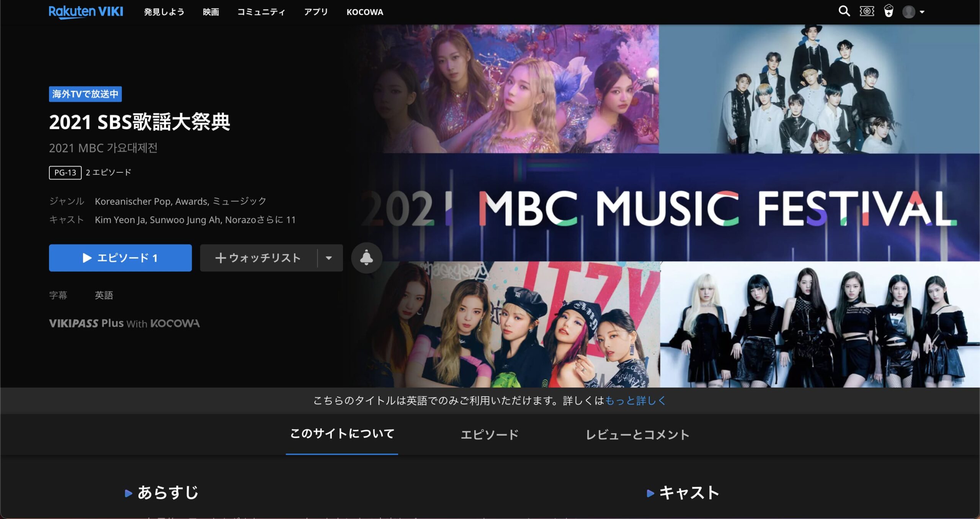
Task: Open Kim Yeon Ja cast link
Action: coord(120,219)
